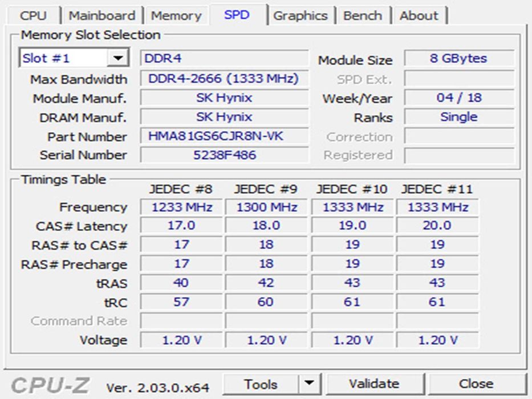Open the Tools button dropdown arrow
The width and height of the screenshot is (532, 399).
(309, 384)
